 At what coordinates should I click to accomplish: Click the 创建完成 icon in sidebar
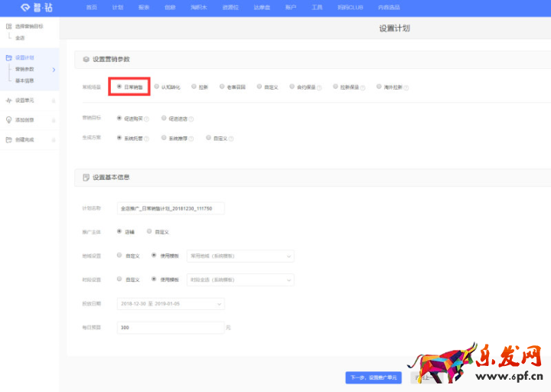click(8, 139)
